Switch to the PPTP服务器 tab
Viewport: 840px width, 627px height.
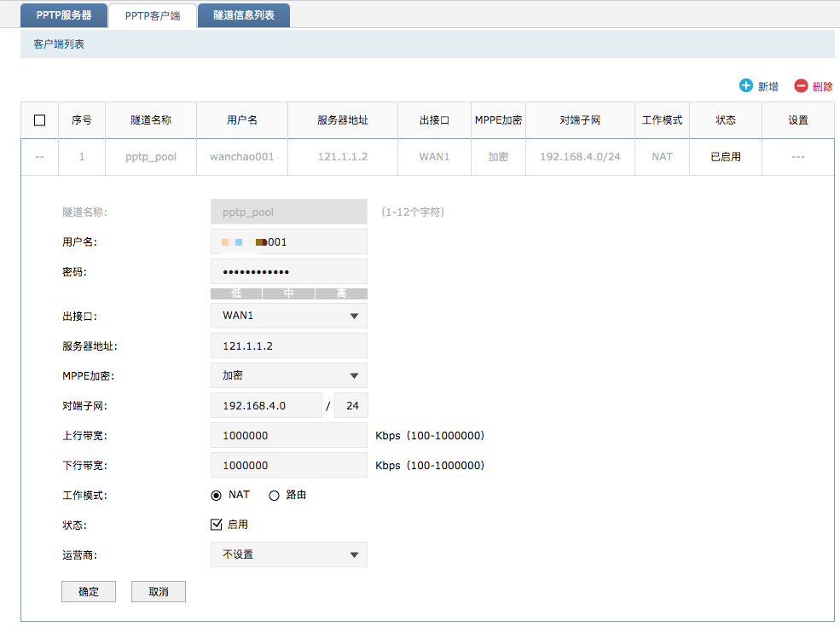pyautogui.click(x=65, y=15)
